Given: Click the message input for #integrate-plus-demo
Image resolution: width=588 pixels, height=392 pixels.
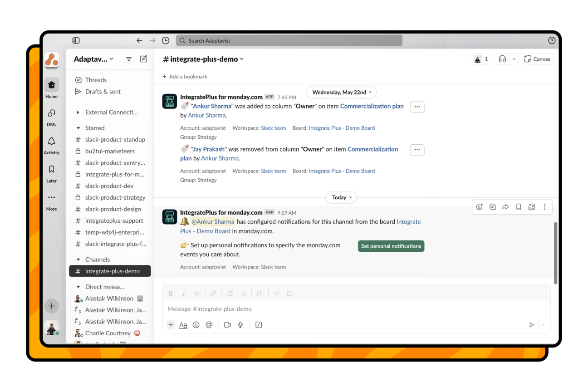Looking at the screenshot, I should pyautogui.click(x=356, y=309).
